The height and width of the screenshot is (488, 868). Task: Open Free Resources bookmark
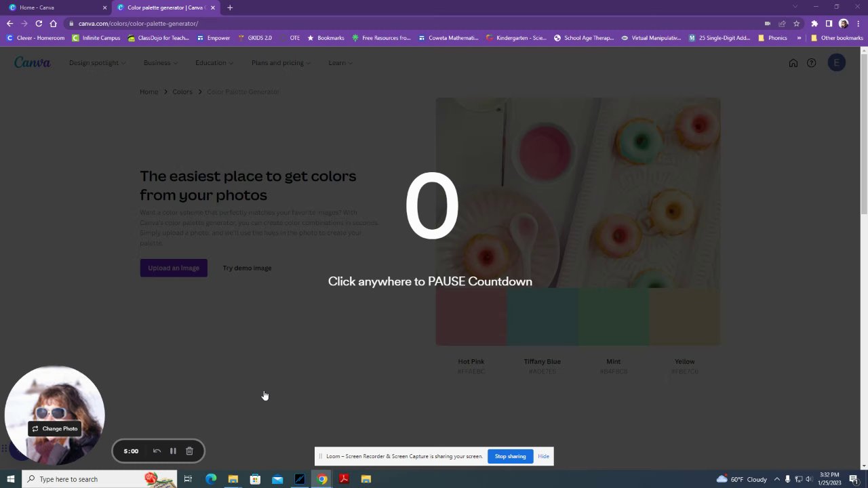click(x=381, y=38)
